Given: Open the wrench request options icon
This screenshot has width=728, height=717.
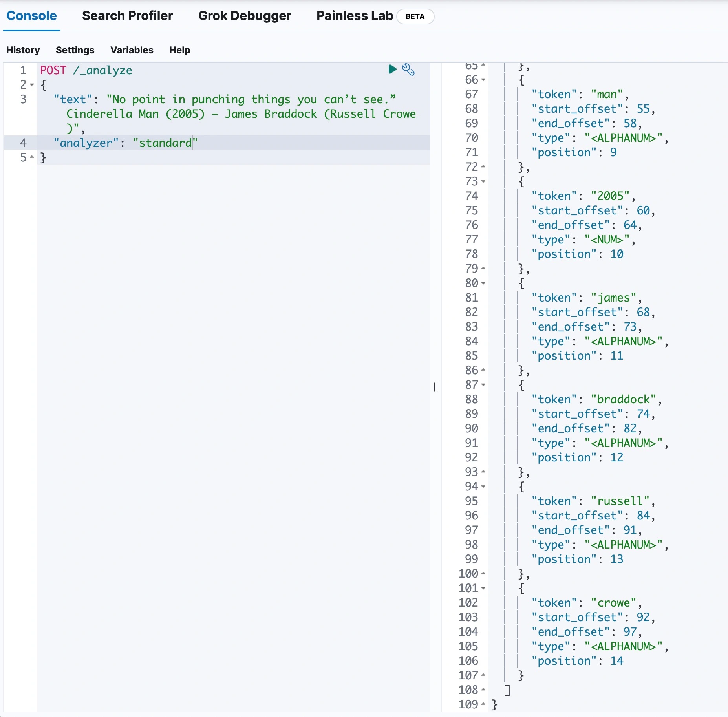Looking at the screenshot, I should click(x=408, y=70).
